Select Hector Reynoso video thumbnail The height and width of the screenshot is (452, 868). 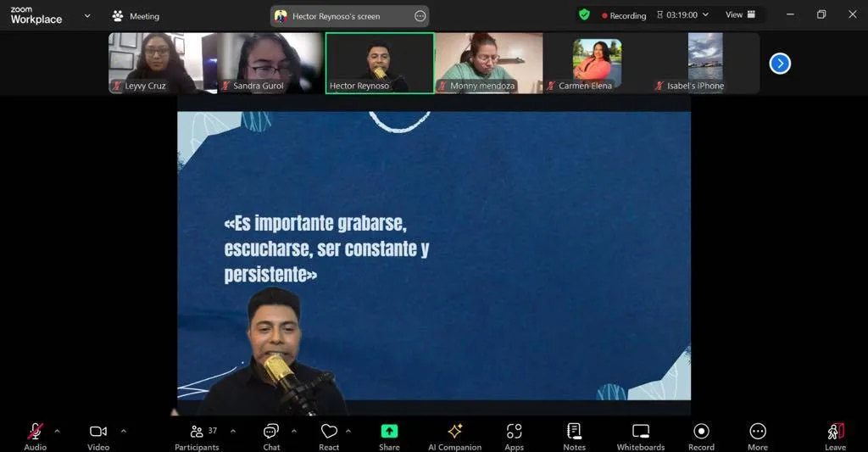(x=380, y=63)
